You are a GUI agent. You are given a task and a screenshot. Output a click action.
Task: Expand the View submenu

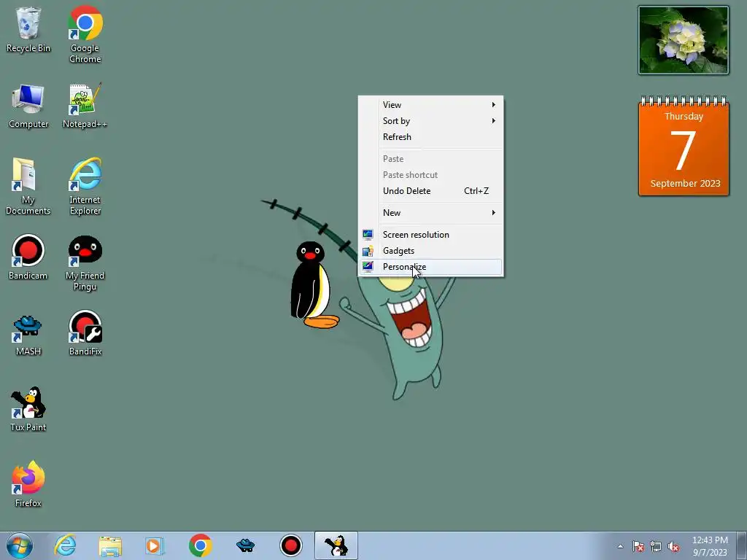tap(430, 105)
